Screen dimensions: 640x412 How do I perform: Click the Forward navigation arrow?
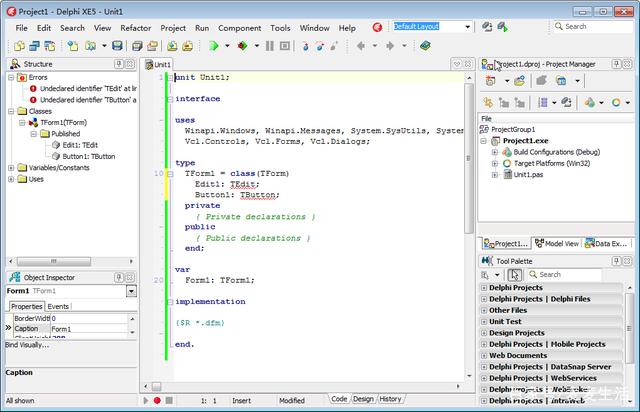pyautogui.click(x=390, y=46)
